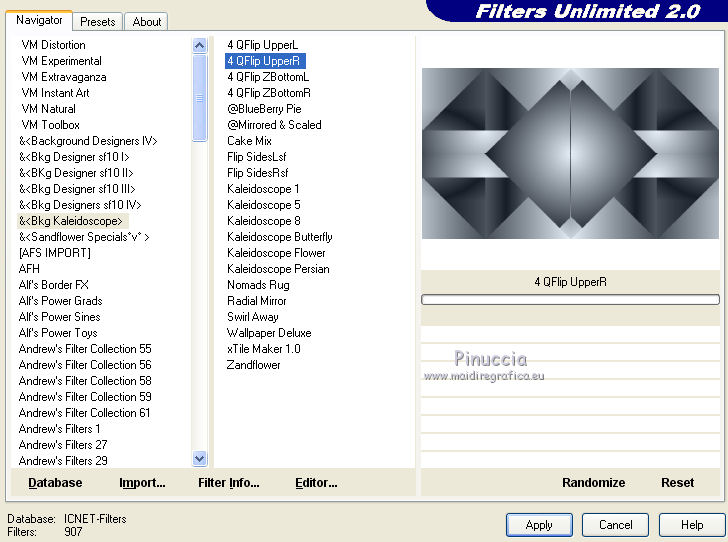Choose the Nomads Rug filter
Image resolution: width=728 pixels, height=542 pixels.
tap(258, 285)
